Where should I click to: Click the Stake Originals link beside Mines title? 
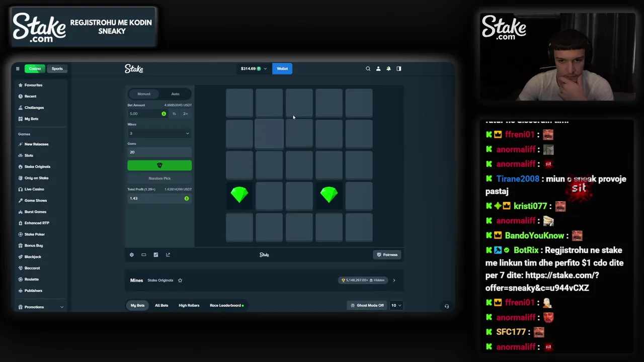click(x=160, y=280)
